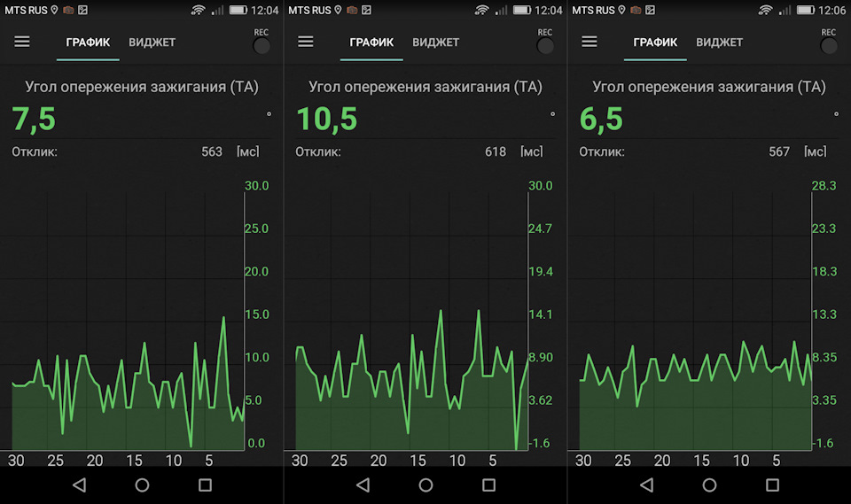The height and width of the screenshot is (504, 851).
Task: Tap Android home button under the 7,5 screen
Action: tap(142, 485)
